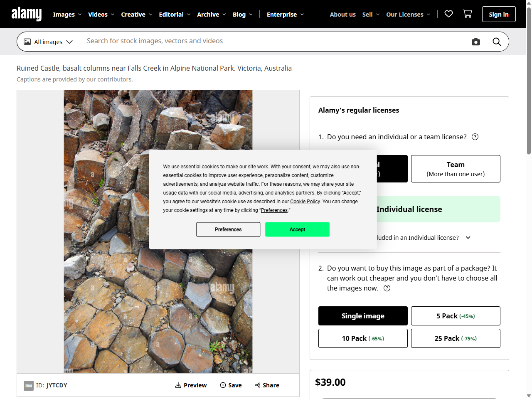This screenshot has height=399, width=532.
Task: Download a preview of the image
Action: (191, 385)
